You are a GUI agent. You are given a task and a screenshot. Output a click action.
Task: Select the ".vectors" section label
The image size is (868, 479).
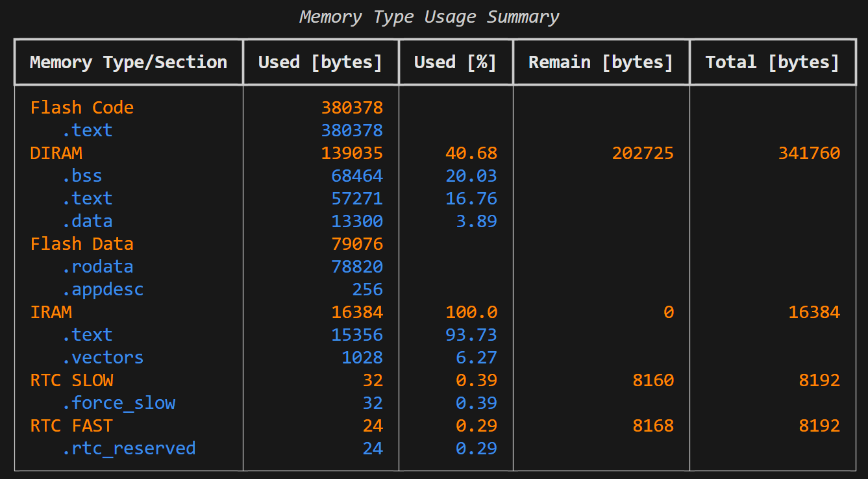[x=103, y=358]
